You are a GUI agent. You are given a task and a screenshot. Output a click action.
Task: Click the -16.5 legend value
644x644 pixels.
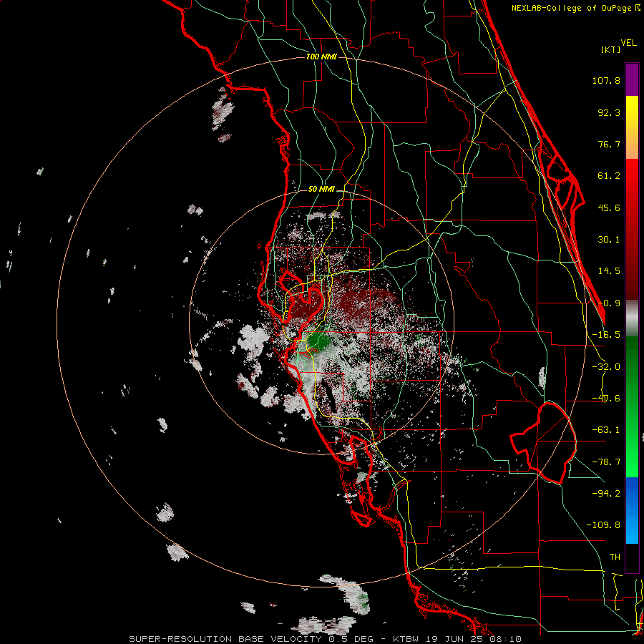(x=606, y=335)
